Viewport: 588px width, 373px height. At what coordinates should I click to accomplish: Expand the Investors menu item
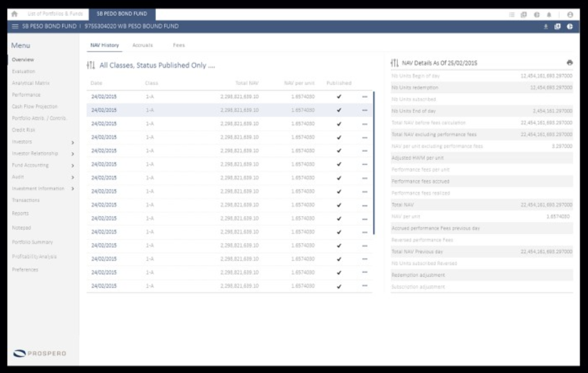click(x=43, y=142)
